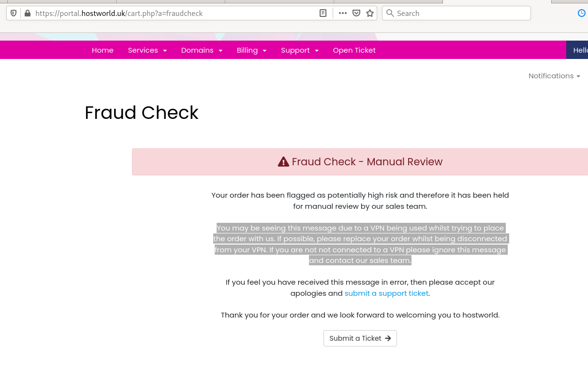Click the warning triangle in Fraud Check banner
Screen dimensions: 588x391
click(x=283, y=162)
